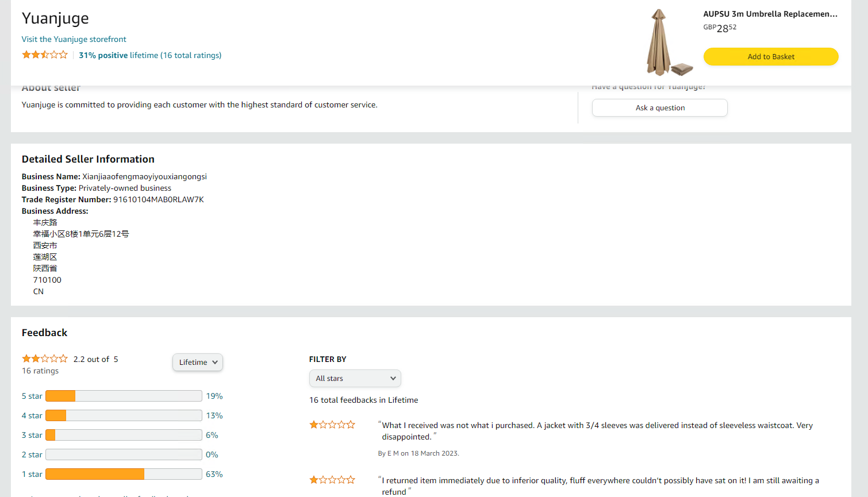Click the Yuanjuge seller name heading
868x497 pixels.
point(55,18)
